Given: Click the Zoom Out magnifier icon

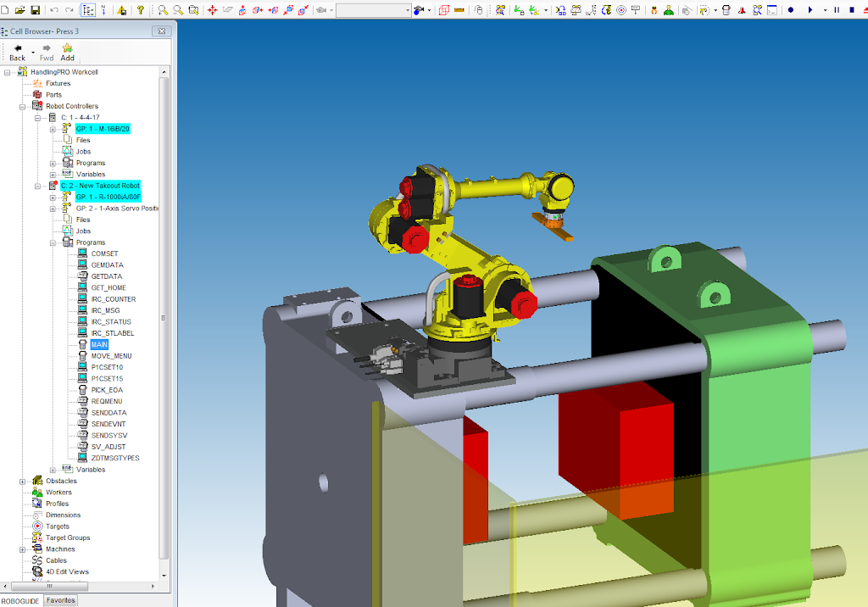Looking at the screenshot, I should (x=178, y=10).
